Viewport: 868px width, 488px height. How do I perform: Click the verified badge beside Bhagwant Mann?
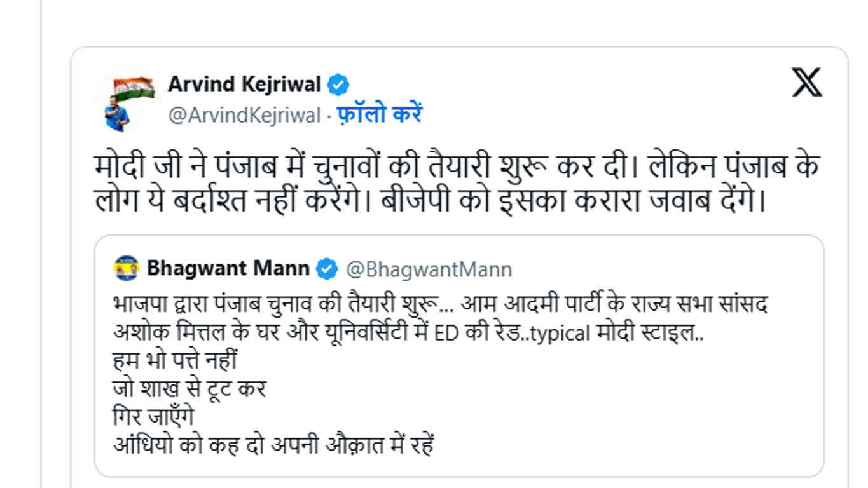[x=327, y=269]
